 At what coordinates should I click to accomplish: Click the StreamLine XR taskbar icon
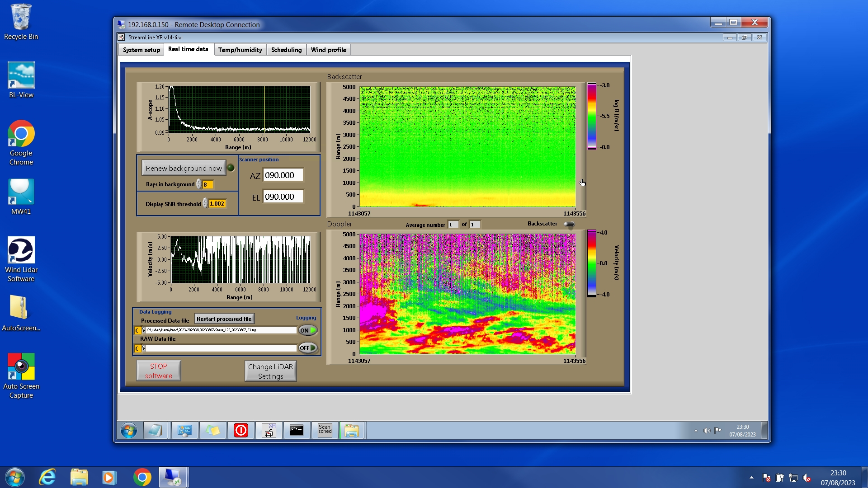tap(269, 430)
